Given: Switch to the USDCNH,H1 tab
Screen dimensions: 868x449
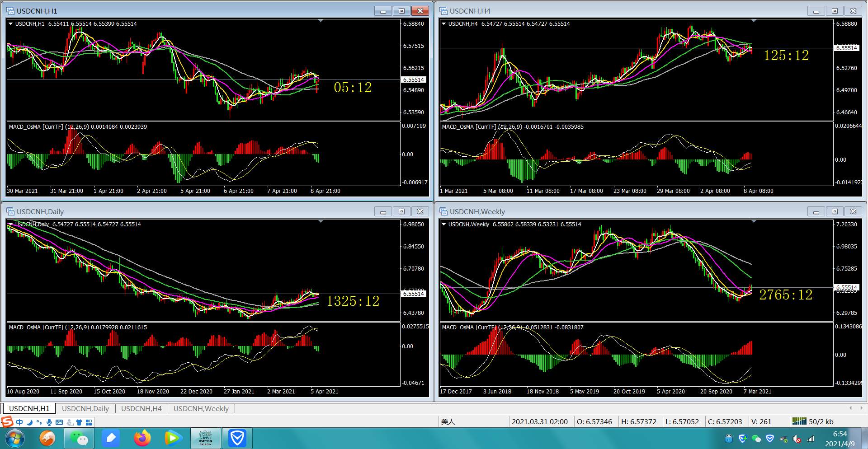Looking at the screenshot, I should pyautogui.click(x=29, y=408).
